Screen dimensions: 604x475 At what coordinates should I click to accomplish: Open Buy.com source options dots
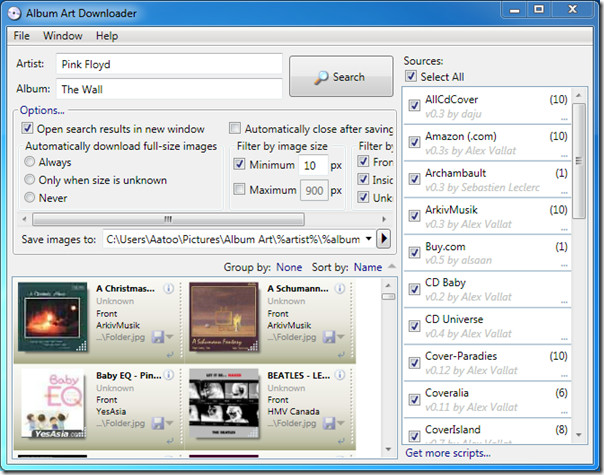click(x=564, y=266)
